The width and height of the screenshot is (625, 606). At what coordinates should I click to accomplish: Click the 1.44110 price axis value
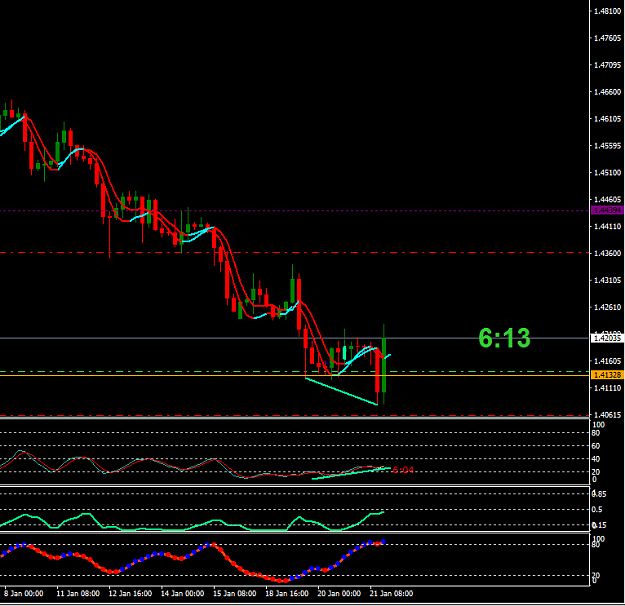click(x=607, y=226)
